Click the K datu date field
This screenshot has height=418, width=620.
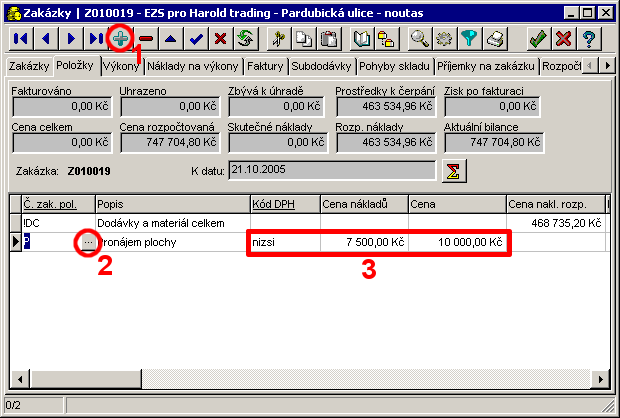(x=330, y=171)
